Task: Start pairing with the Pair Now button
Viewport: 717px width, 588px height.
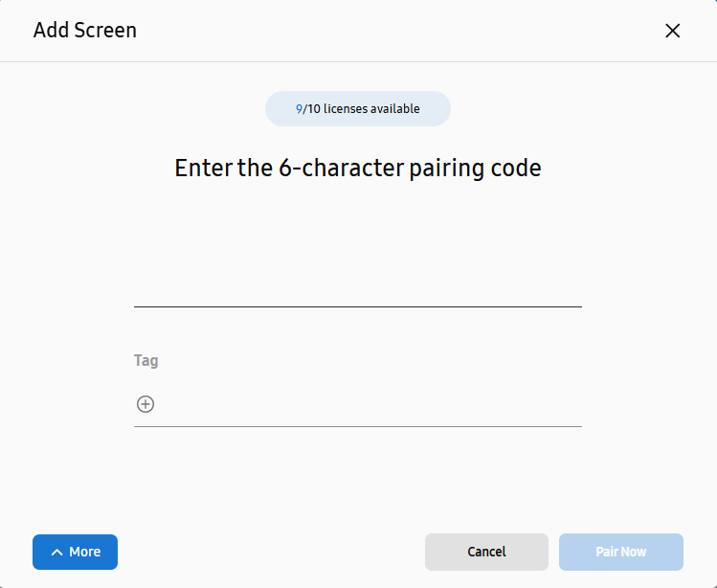Action: pos(621,552)
